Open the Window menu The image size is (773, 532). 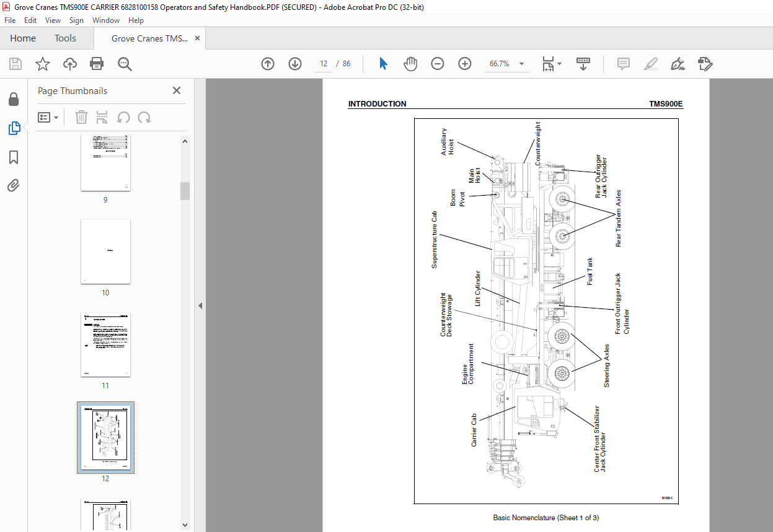click(106, 20)
